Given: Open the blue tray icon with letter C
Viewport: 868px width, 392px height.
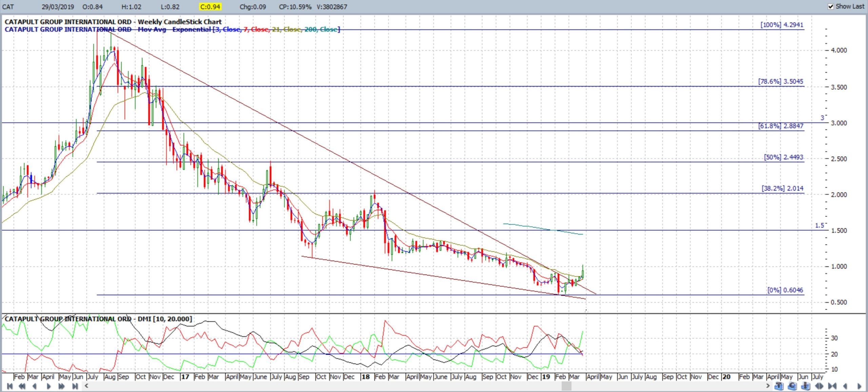Looking at the screenshot, I should pyautogui.click(x=792, y=386).
